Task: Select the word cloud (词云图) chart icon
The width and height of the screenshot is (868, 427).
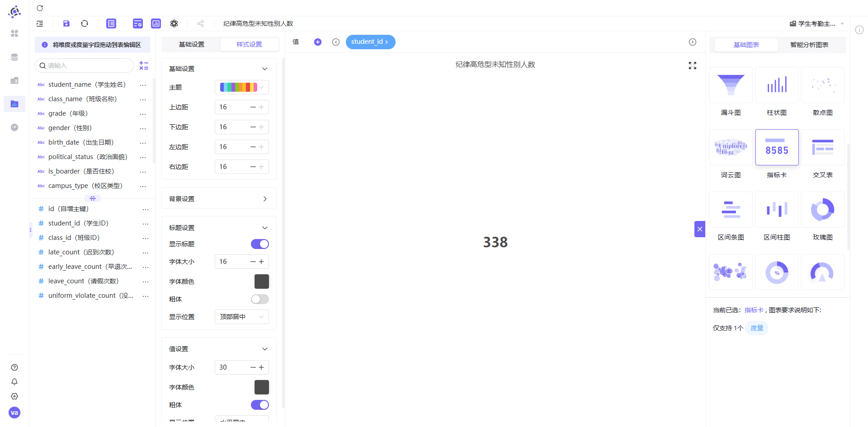Action: click(731, 147)
